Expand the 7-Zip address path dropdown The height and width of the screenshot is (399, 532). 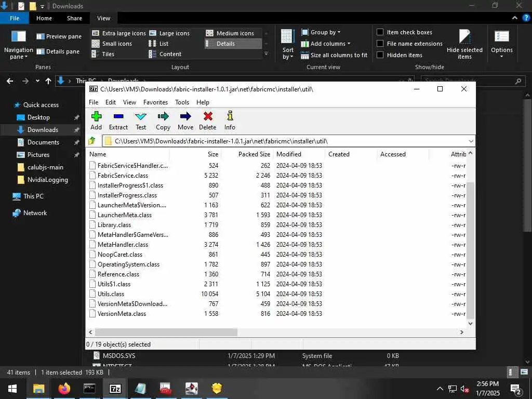coord(471,141)
